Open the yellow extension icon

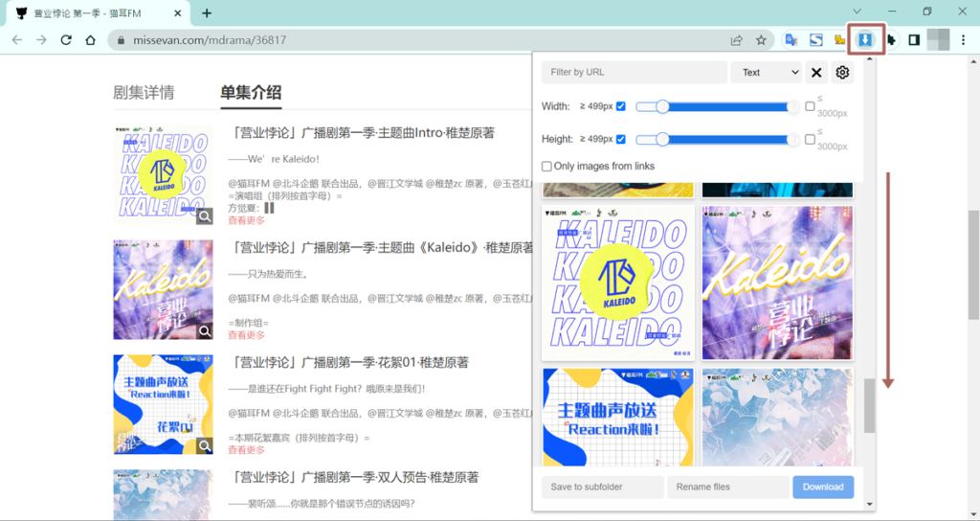[840, 40]
